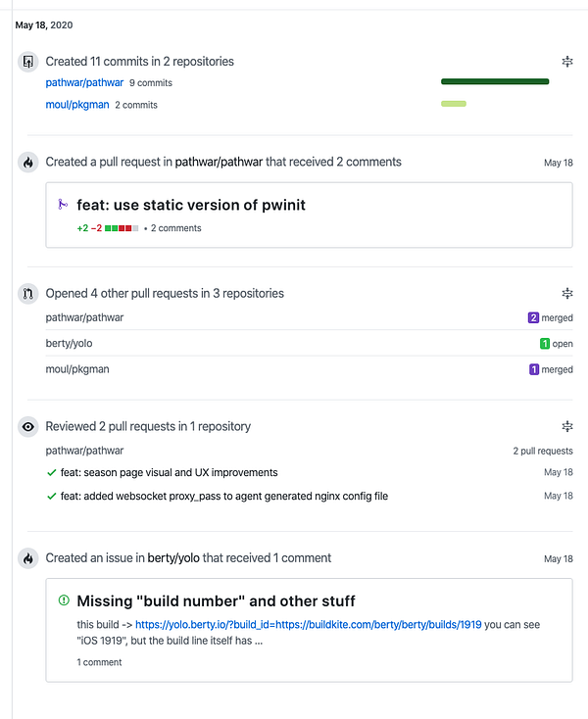Image resolution: width=588 pixels, height=719 pixels.
Task: Open the 'Missing build number and other stuff' issue
Action: click(216, 600)
